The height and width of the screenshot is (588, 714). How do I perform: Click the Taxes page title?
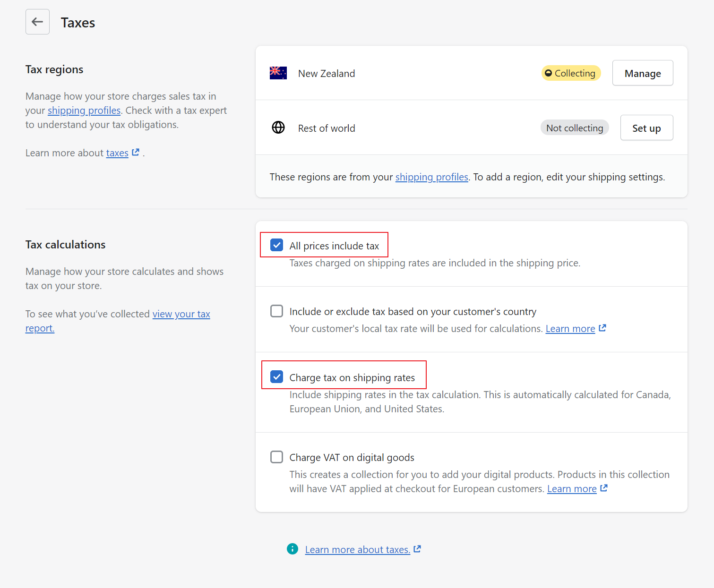pos(78,23)
